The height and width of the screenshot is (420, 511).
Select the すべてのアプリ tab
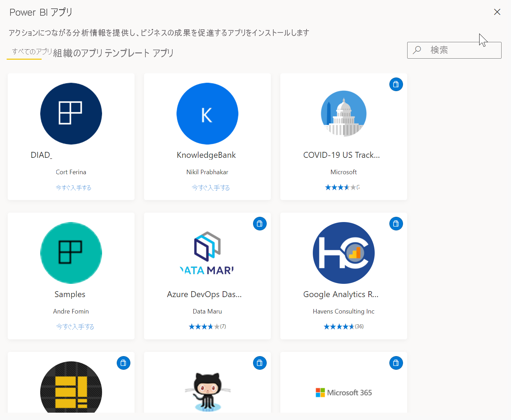click(x=32, y=52)
